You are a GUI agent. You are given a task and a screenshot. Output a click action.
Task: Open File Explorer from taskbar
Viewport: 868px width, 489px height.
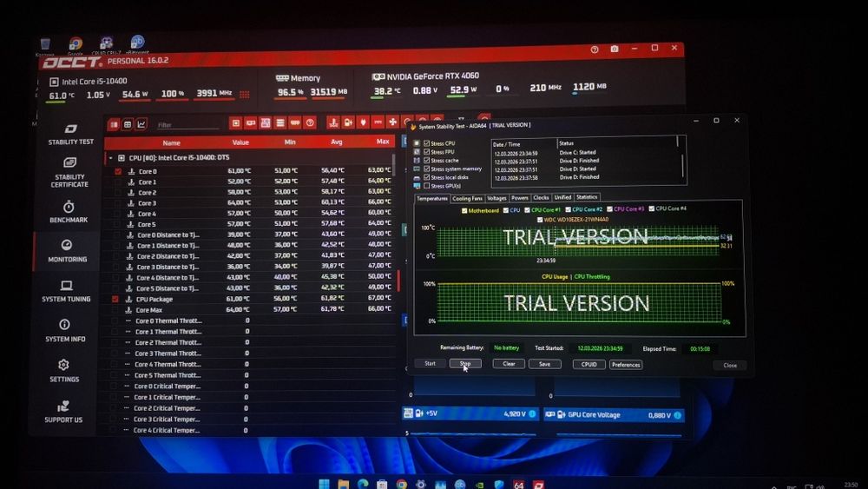tap(344, 485)
